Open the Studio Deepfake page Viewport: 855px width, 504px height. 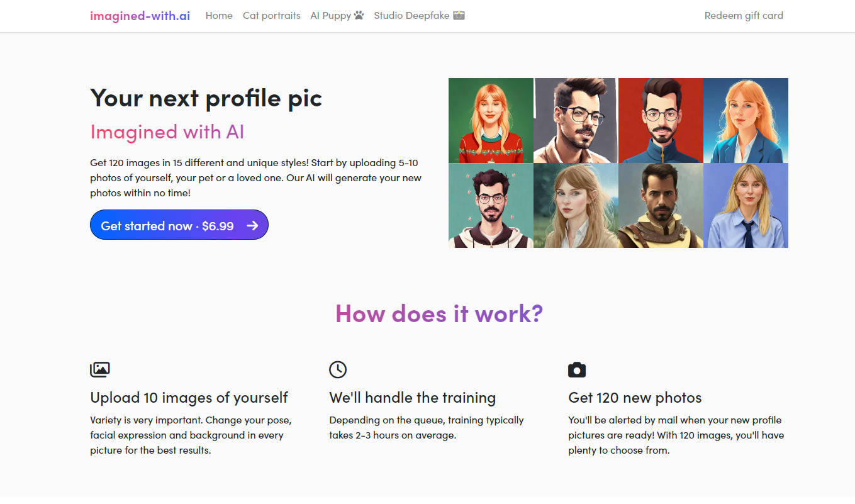[411, 16]
